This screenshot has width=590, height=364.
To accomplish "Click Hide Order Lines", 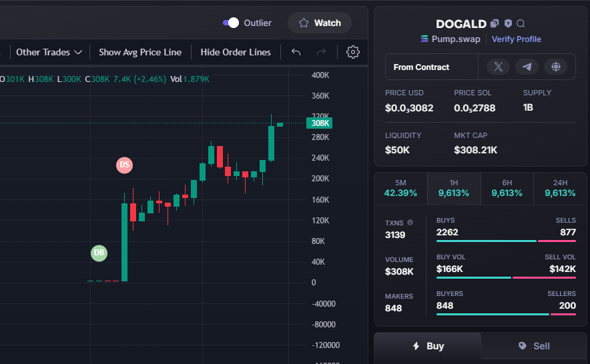I will click(236, 52).
